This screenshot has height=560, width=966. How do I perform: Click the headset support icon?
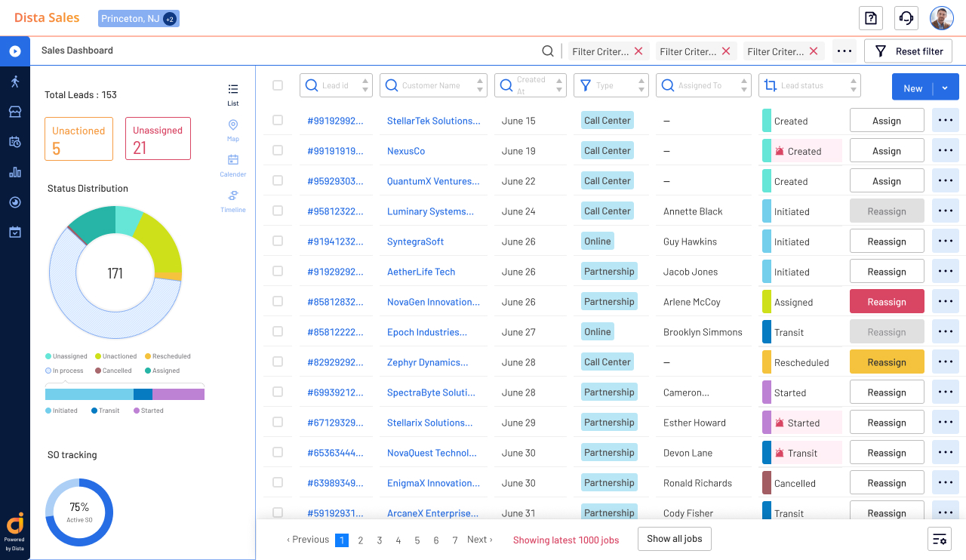tap(906, 18)
